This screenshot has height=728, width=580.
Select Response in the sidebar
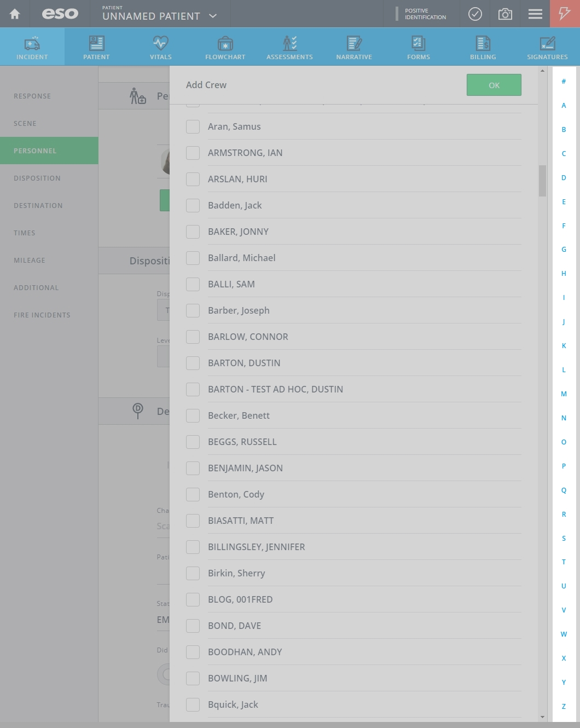(49, 96)
